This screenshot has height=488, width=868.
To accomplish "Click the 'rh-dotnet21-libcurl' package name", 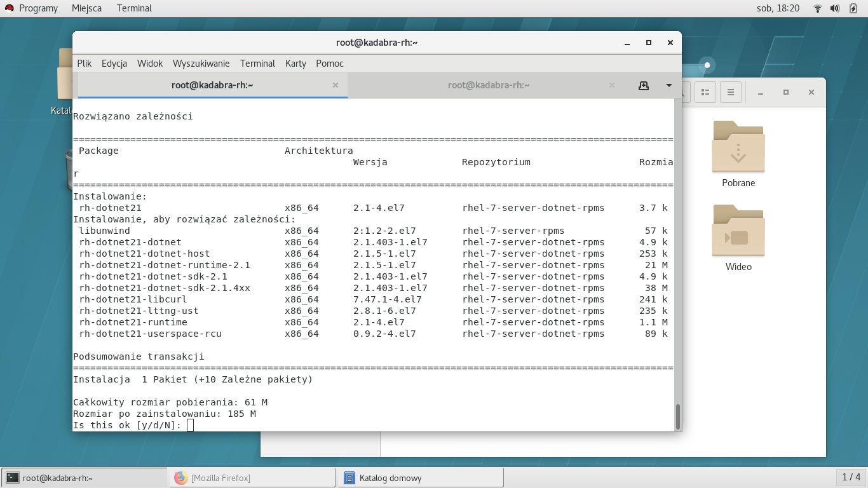I will [133, 299].
